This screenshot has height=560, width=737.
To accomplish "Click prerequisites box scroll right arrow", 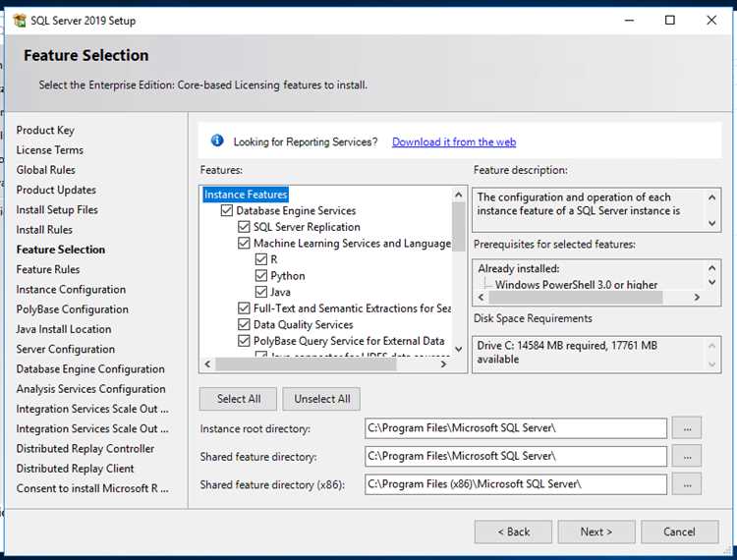I will [697, 297].
